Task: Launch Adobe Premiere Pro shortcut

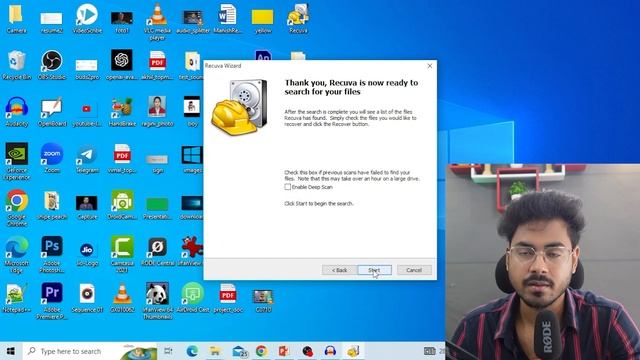Action: tap(51, 300)
